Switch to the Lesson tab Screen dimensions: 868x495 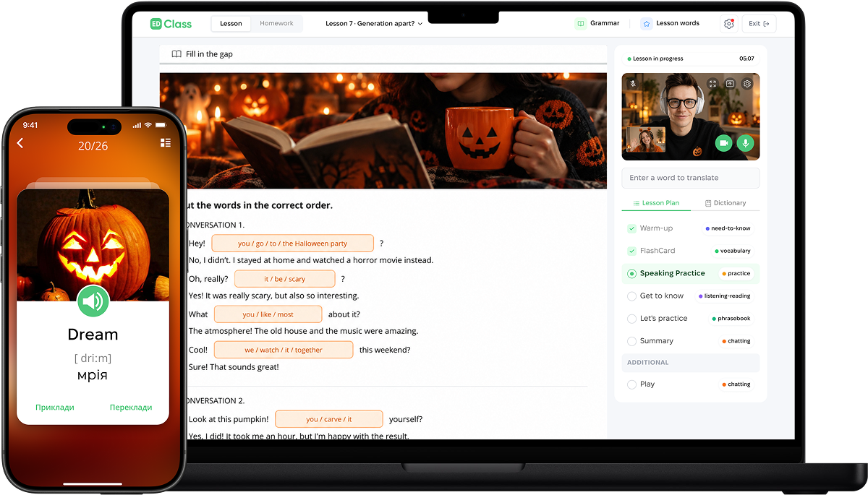231,24
